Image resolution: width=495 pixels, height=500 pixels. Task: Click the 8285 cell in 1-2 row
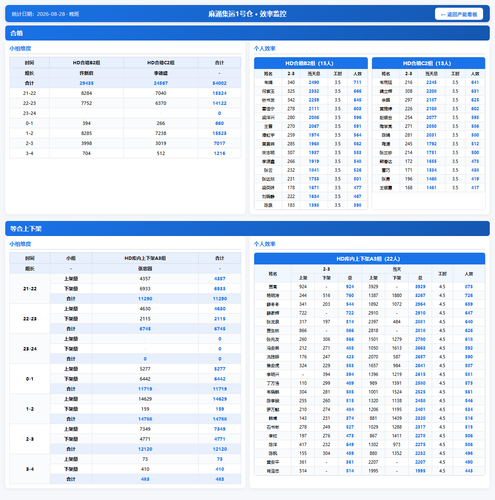click(86, 133)
